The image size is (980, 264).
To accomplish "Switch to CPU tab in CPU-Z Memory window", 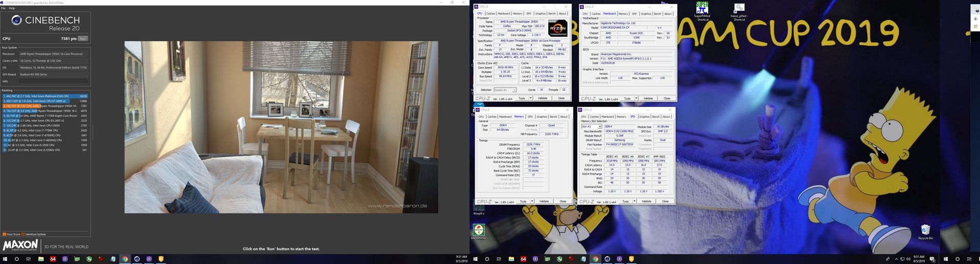I will [x=481, y=117].
